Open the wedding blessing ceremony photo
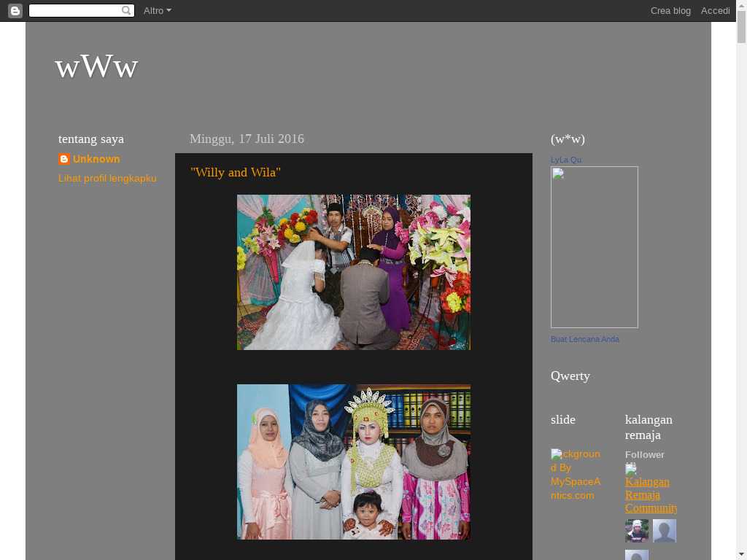Screen dimensions: 747x560 pos(353,272)
